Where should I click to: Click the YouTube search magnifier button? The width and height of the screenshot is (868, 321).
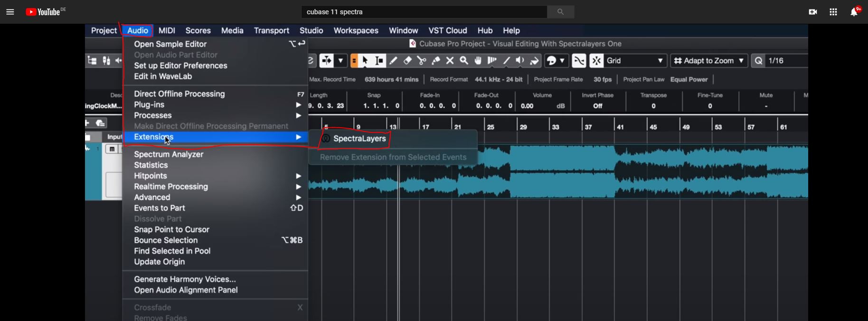pyautogui.click(x=561, y=12)
